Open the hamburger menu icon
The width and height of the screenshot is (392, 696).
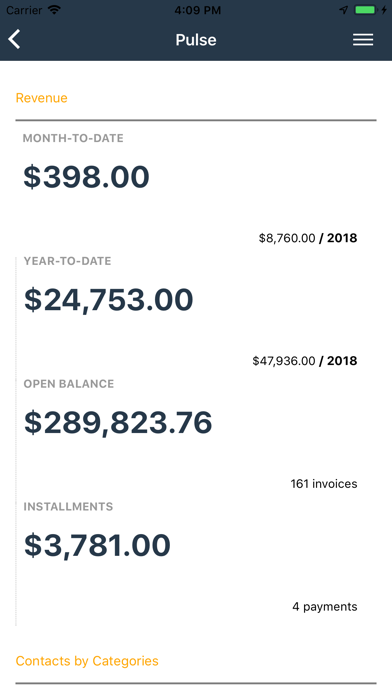(363, 40)
